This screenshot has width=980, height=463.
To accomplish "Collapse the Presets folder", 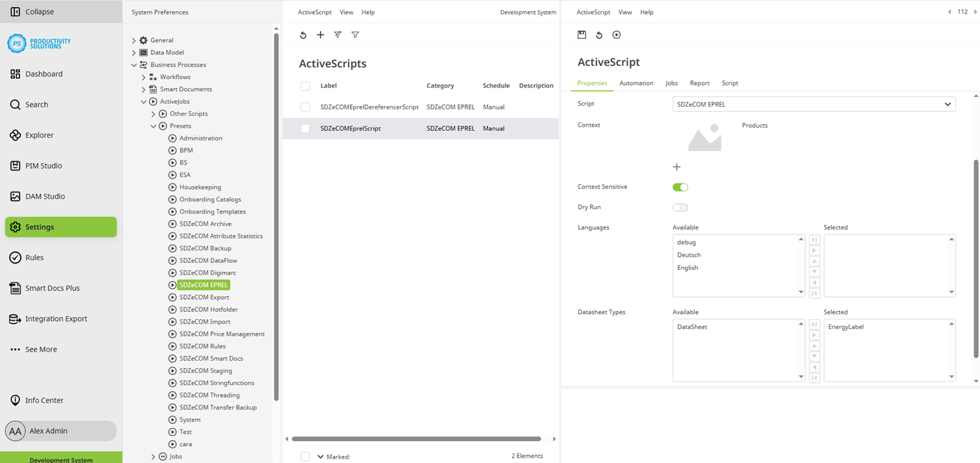I will (154, 126).
